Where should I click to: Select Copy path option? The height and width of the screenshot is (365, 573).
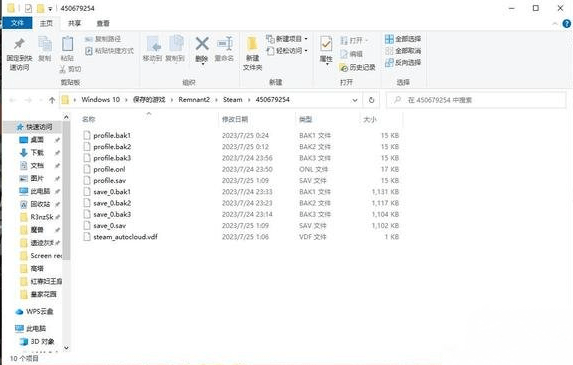point(103,39)
